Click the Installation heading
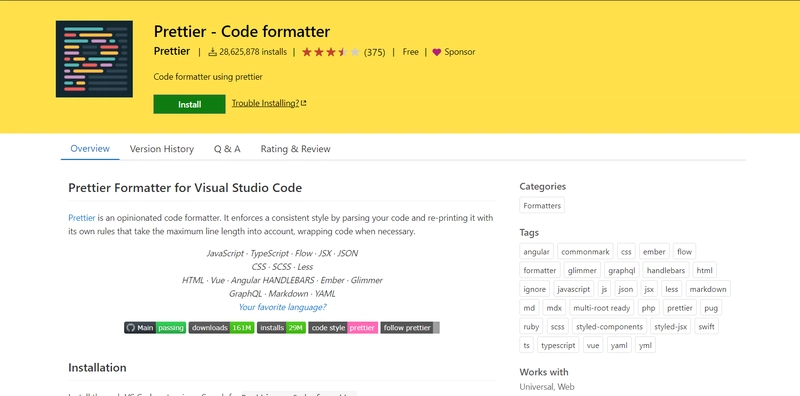800x396 pixels. point(97,367)
